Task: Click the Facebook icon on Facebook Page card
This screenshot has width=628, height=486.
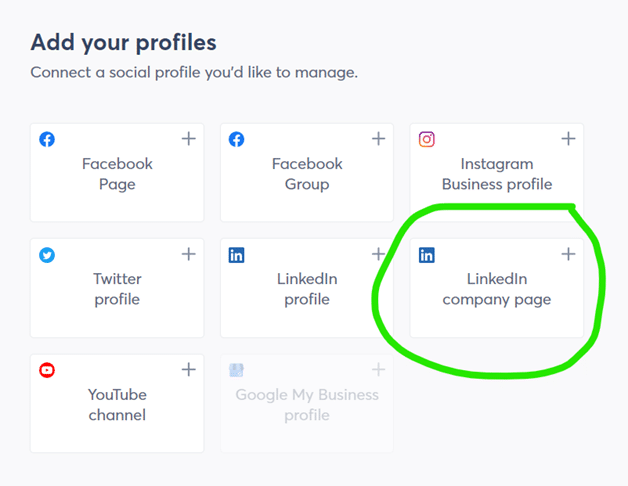Action: click(x=47, y=140)
